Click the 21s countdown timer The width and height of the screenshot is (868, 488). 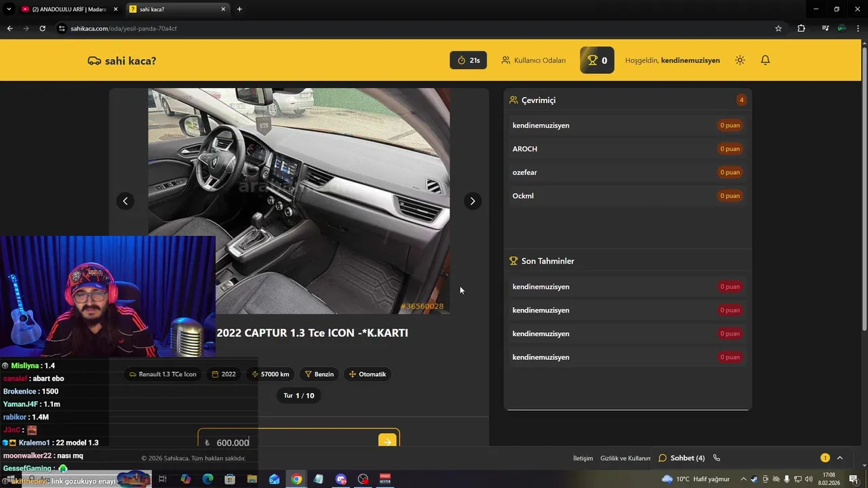(468, 60)
